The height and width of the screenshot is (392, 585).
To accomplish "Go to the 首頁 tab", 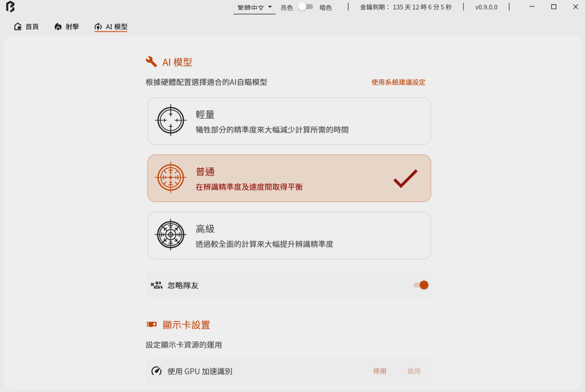I will point(26,26).
